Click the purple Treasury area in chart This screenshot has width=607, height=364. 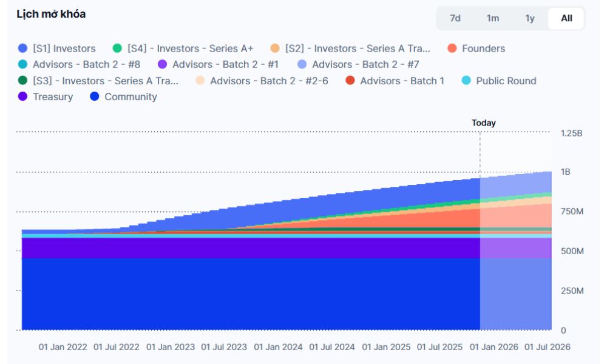tap(243, 248)
